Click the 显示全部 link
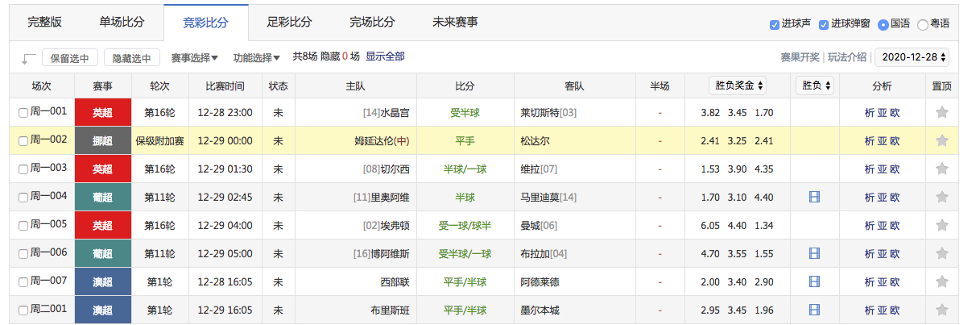980x325 pixels. pos(385,57)
